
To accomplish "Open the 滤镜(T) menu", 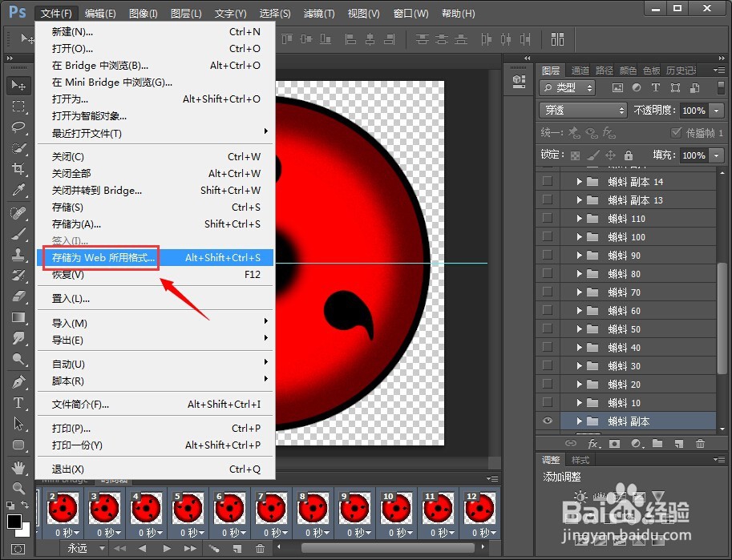I will point(319,13).
